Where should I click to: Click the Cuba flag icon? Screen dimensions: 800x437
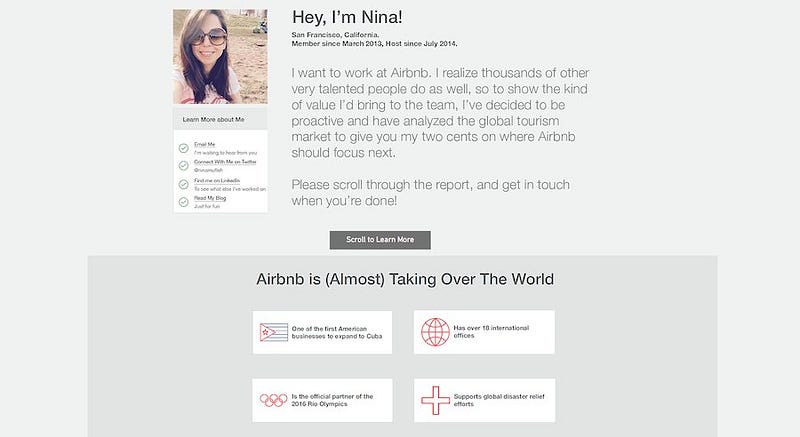274,332
